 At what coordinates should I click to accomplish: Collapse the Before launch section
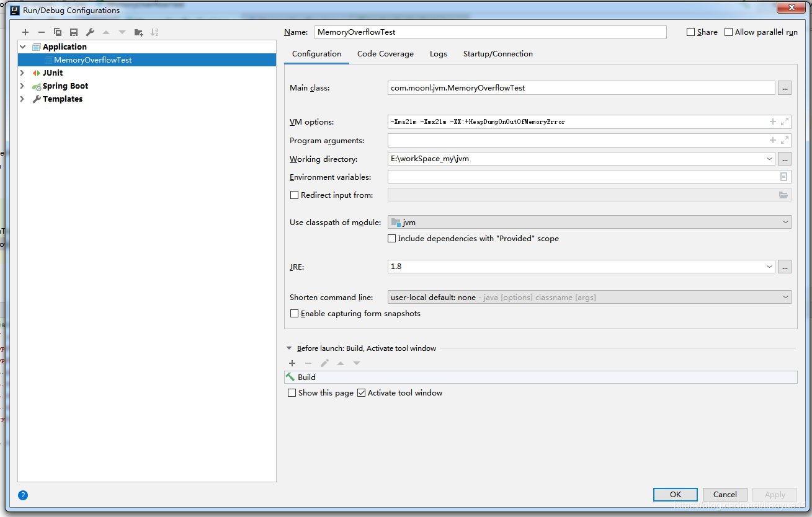coord(289,348)
